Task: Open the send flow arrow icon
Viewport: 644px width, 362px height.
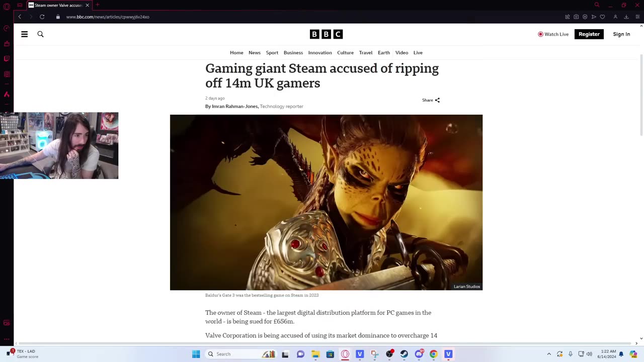Action: pyautogui.click(x=594, y=17)
